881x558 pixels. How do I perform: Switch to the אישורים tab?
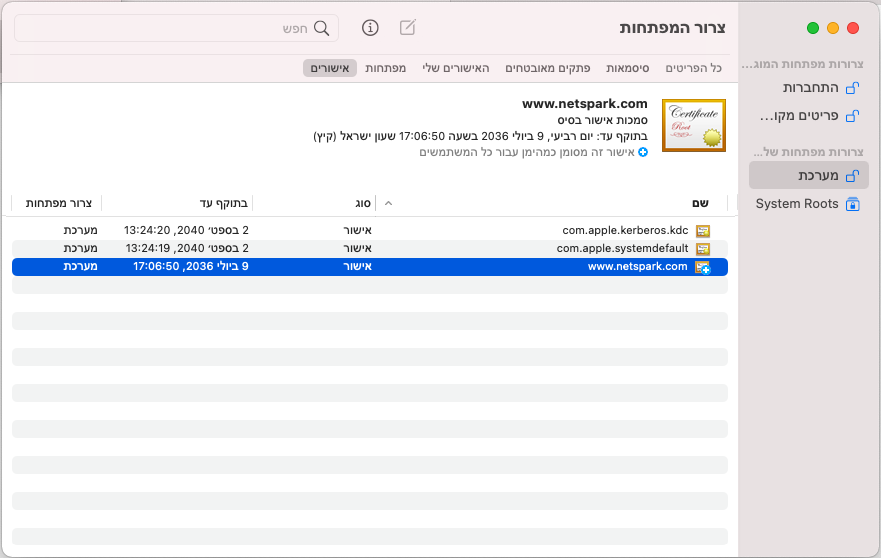click(330, 68)
